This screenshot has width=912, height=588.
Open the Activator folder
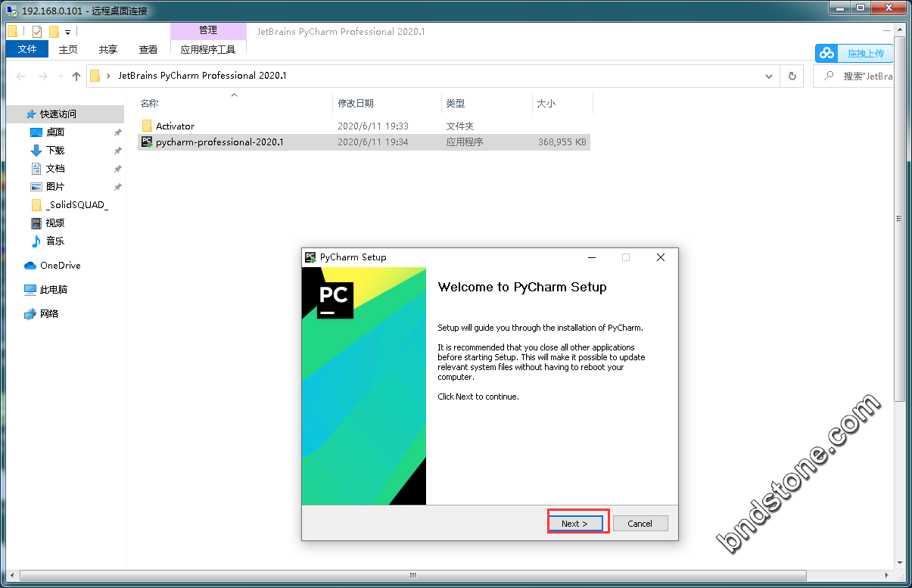pos(175,126)
